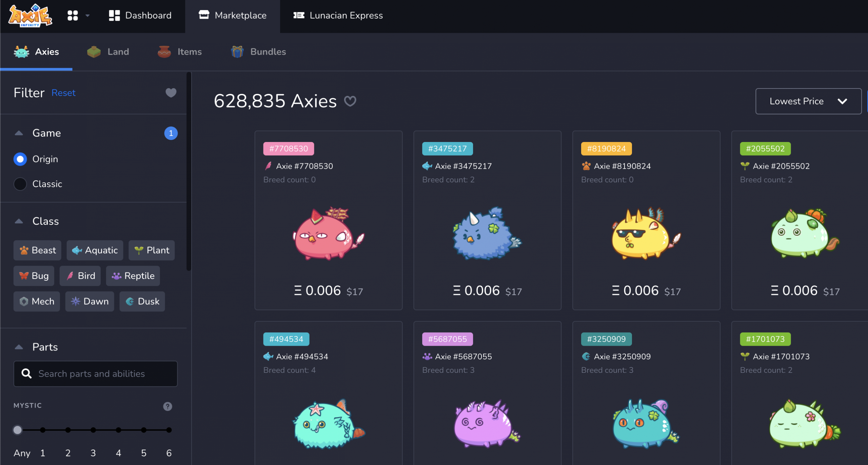Filter by Mech class
This screenshot has height=465, width=868.
coord(37,301)
